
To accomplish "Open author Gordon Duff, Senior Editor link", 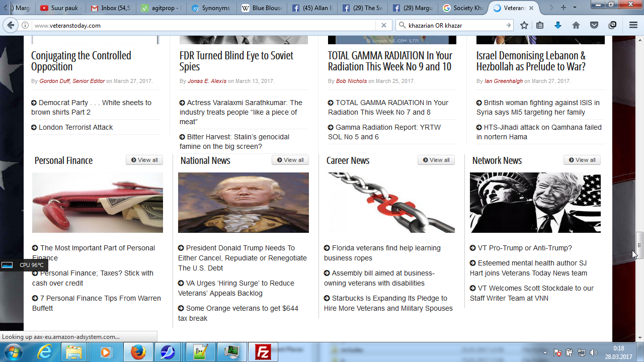I will [x=72, y=81].
